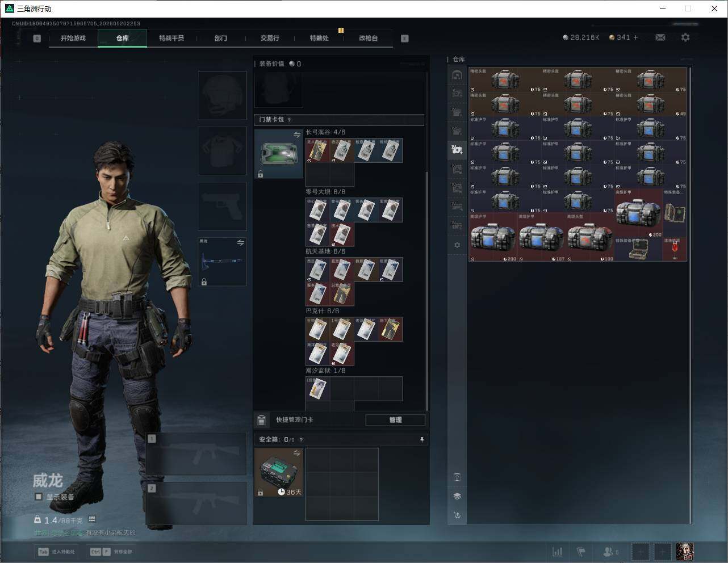
Task: Open the mail envelope icon
Action: click(x=660, y=37)
